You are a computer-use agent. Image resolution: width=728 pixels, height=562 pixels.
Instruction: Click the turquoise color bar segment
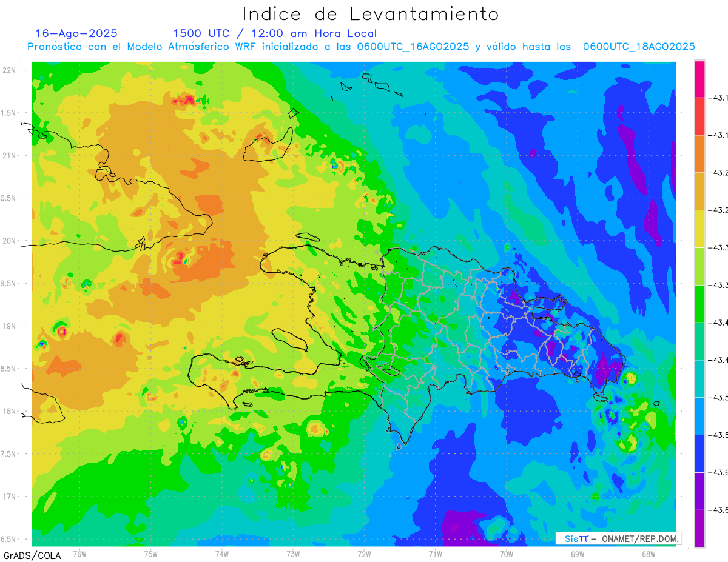click(x=699, y=379)
